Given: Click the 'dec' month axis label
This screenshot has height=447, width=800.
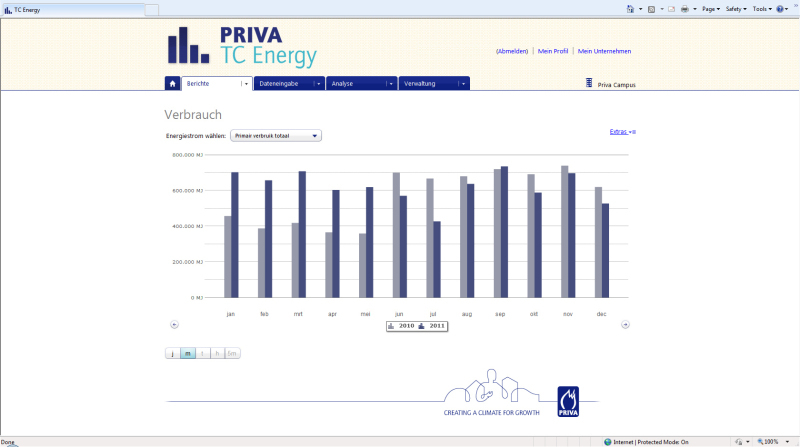Looking at the screenshot, I should [x=602, y=314].
